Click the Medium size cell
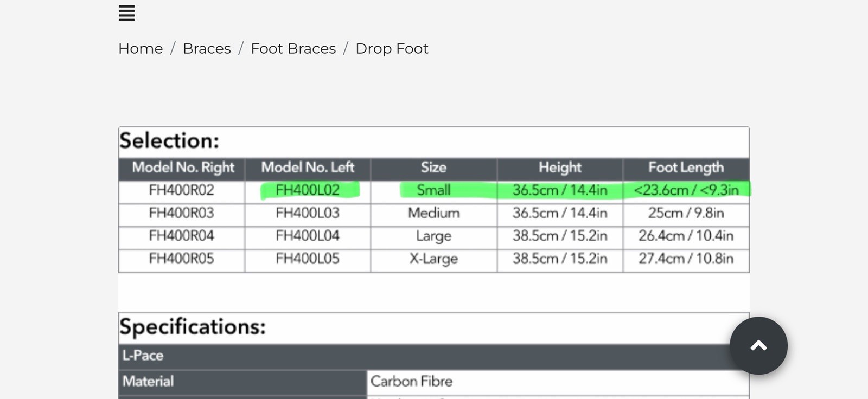868x399 pixels. [x=433, y=213]
